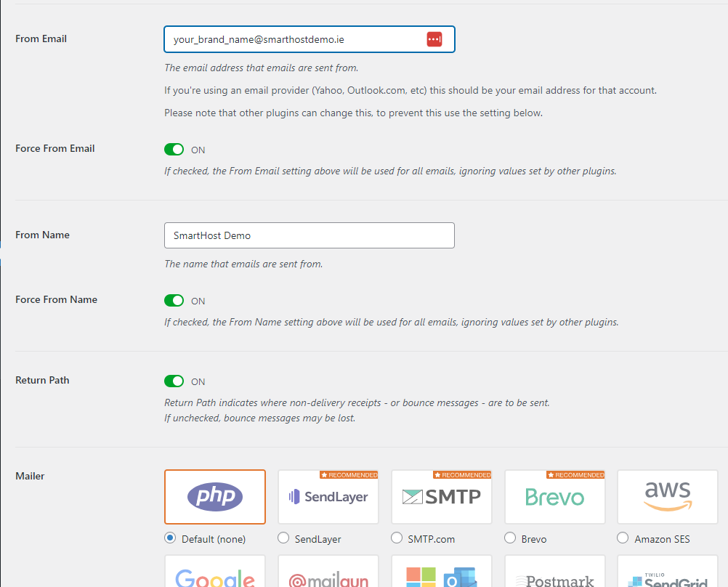
Task: Select the Amazon SES radio button
Action: (623, 538)
